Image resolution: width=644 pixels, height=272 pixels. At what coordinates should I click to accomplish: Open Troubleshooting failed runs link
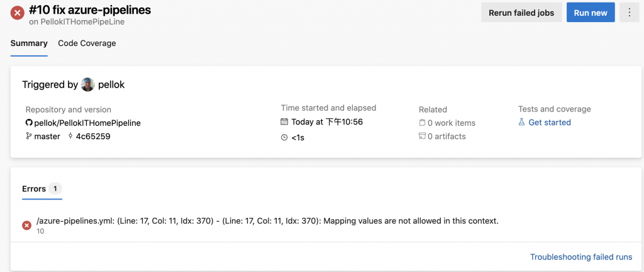tap(581, 257)
